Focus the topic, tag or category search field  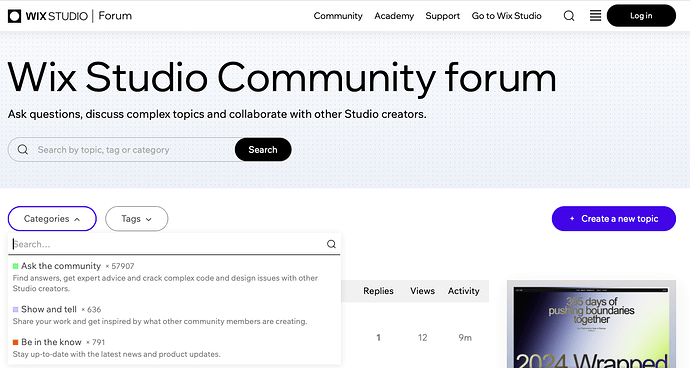(x=121, y=150)
